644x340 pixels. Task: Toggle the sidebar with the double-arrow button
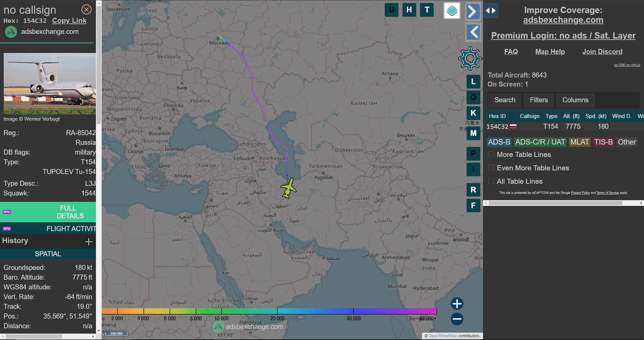point(491,11)
